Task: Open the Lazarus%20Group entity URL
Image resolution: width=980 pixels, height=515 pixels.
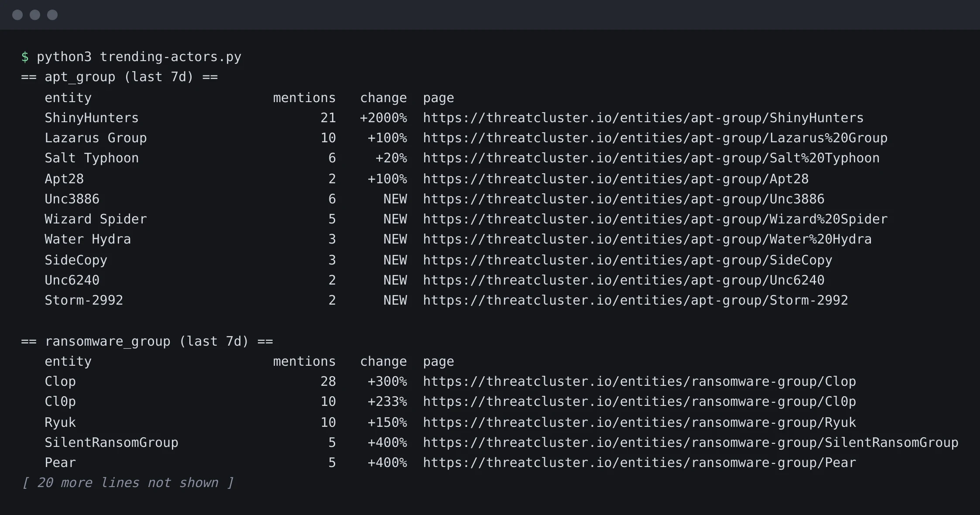Action: point(655,138)
